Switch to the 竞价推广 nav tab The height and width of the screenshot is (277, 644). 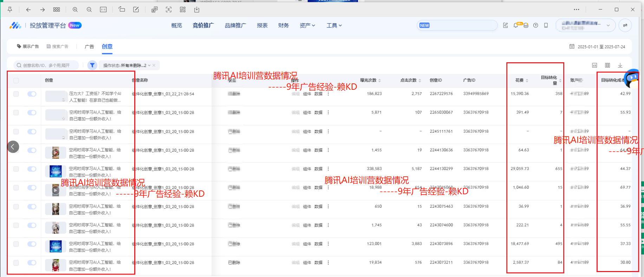coord(203,25)
